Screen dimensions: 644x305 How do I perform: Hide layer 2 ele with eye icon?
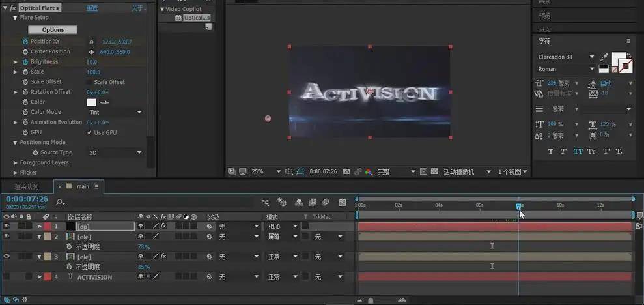coord(6,236)
